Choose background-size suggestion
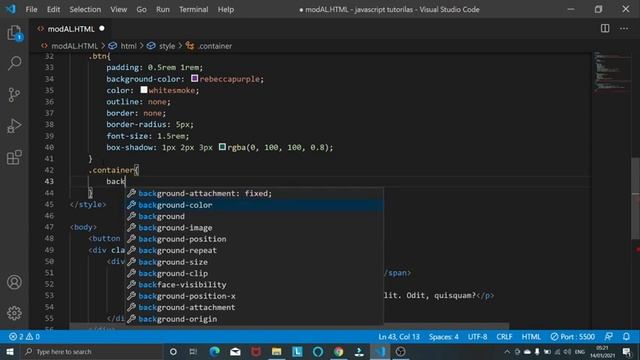The height and width of the screenshot is (360, 640). click(254, 262)
